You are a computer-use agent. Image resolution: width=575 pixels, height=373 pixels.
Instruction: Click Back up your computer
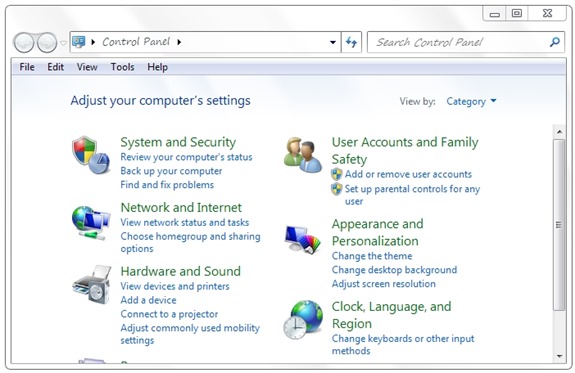[x=171, y=171]
